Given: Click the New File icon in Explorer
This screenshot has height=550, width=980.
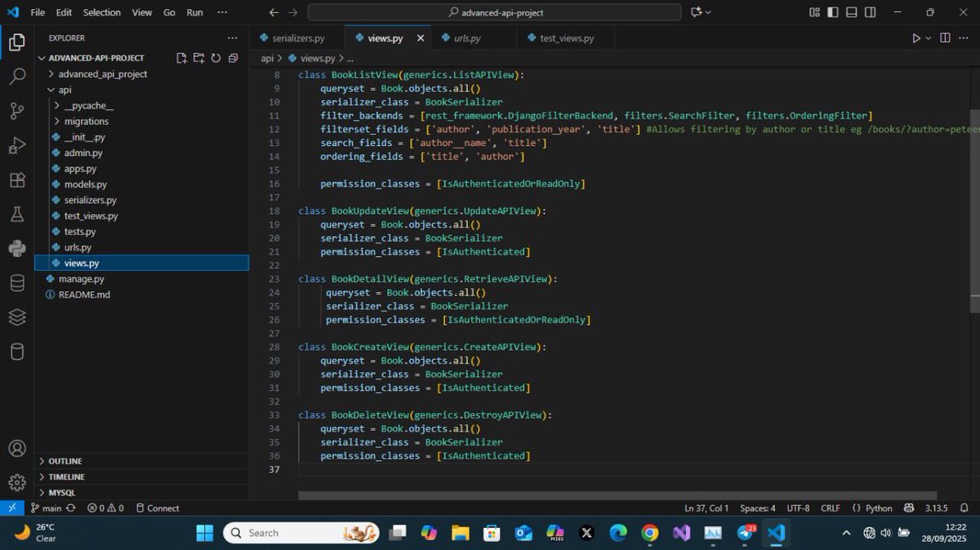Looking at the screenshot, I should coord(181,58).
